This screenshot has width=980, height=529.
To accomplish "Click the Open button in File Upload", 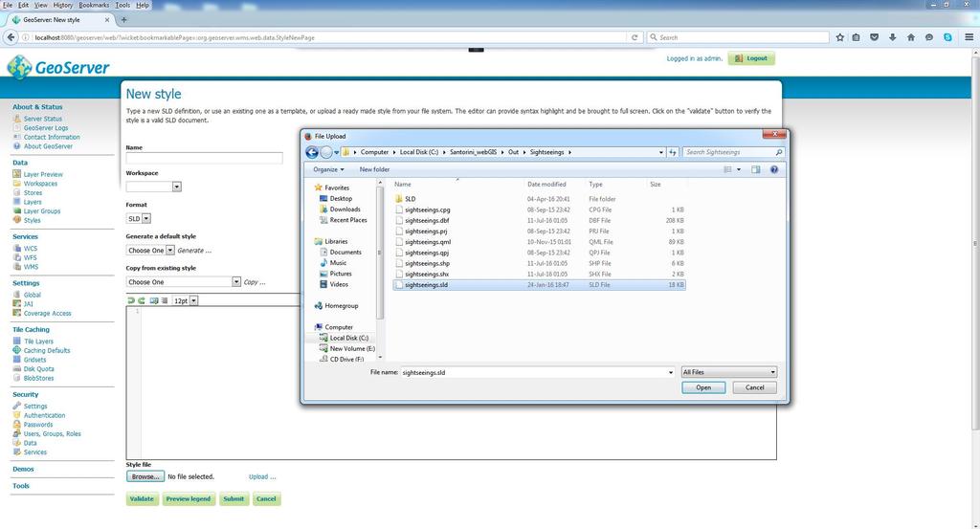I will 703,387.
